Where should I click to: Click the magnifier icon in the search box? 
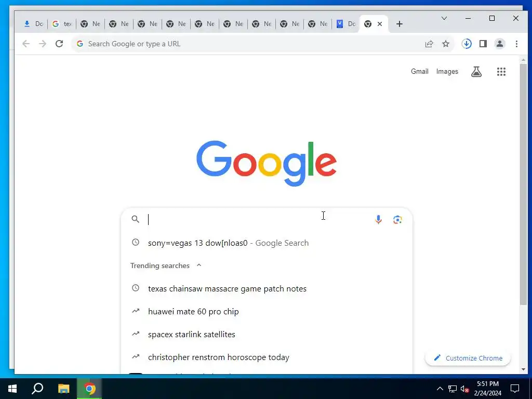coord(136,219)
